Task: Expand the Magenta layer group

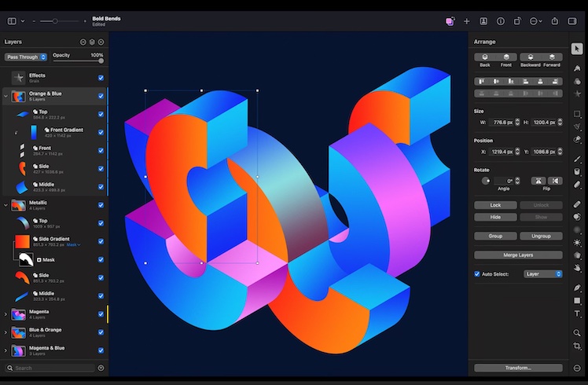Action: pos(6,314)
